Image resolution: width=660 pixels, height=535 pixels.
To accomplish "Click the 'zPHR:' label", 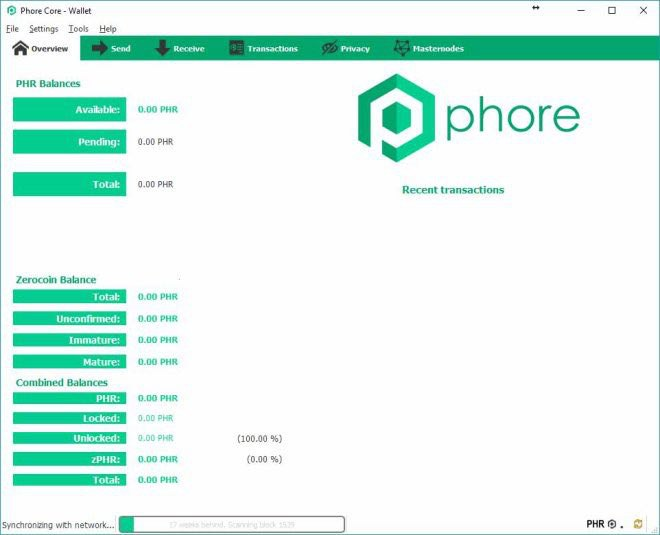I will (69, 459).
